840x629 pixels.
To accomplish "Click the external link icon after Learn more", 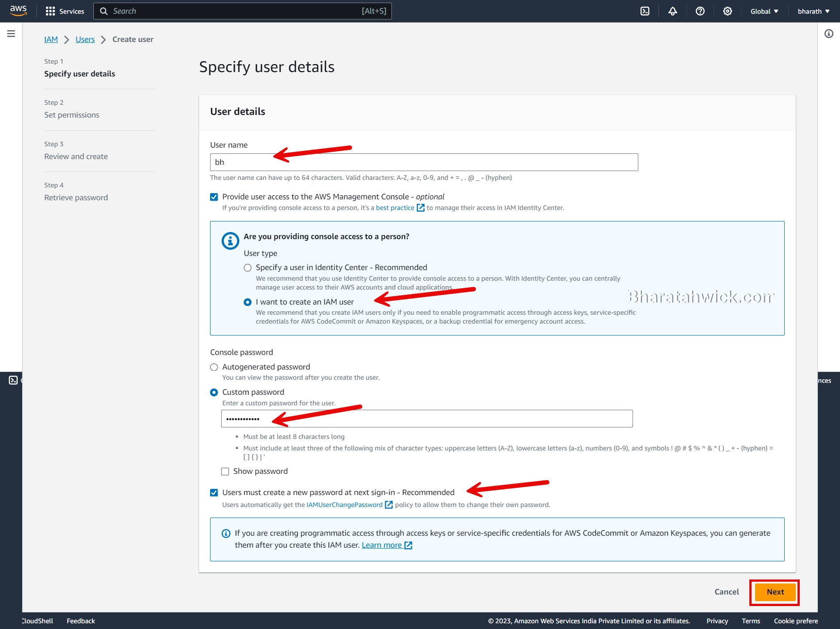I will click(408, 545).
